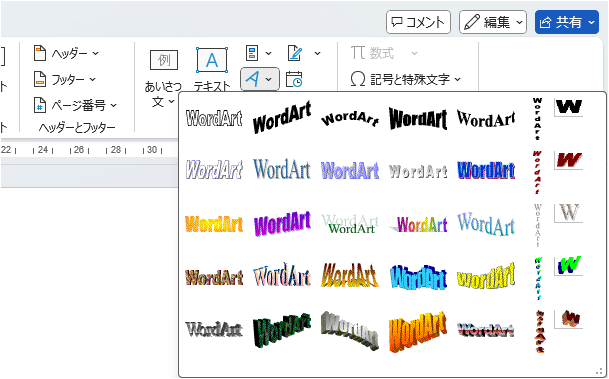
Task: Choose the brown textured WordArt style
Action: pos(214,277)
